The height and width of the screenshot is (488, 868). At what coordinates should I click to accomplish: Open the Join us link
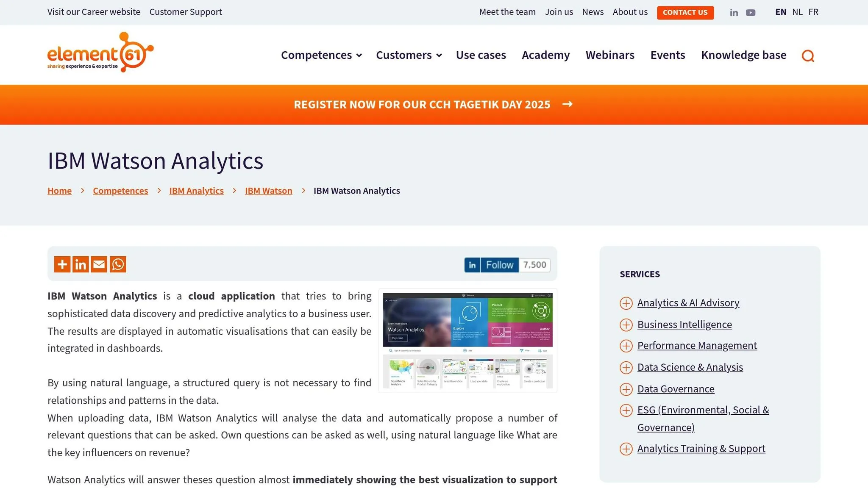coord(559,12)
